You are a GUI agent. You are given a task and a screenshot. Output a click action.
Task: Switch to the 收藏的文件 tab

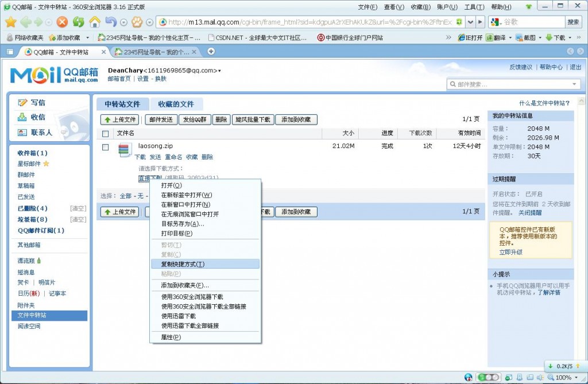(x=176, y=104)
